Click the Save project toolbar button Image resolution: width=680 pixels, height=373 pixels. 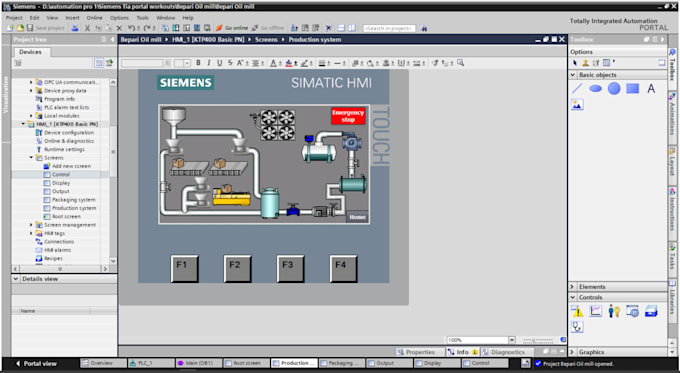click(x=46, y=28)
